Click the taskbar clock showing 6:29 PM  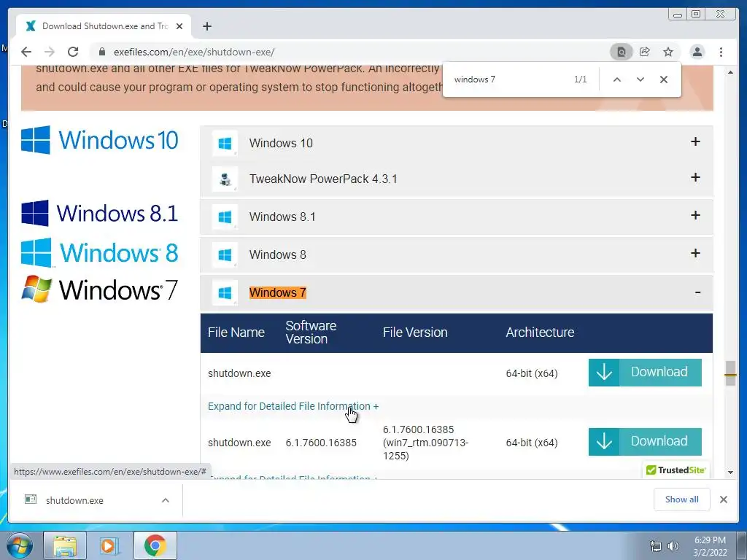point(710,546)
